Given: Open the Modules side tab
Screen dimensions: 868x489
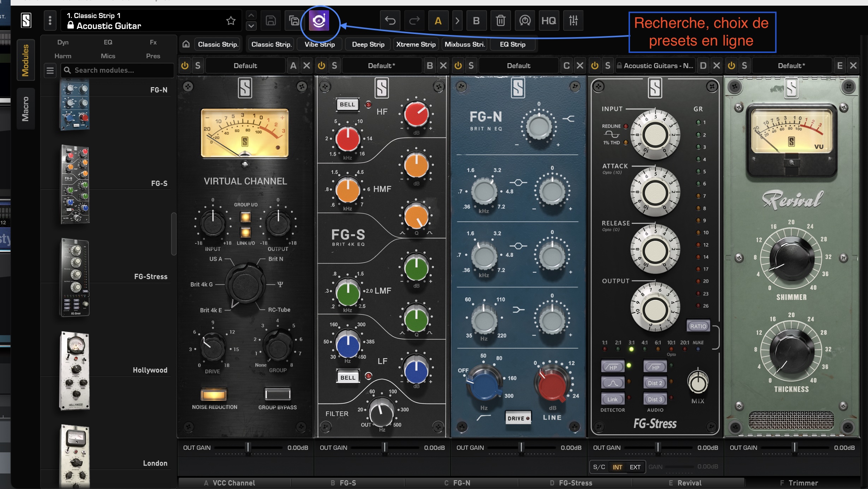Looking at the screenshot, I should coord(25,60).
